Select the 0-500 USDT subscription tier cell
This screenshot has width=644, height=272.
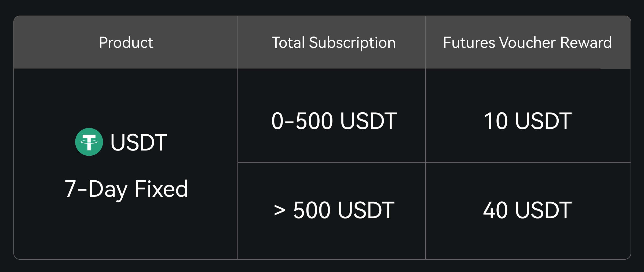(334, 121)
